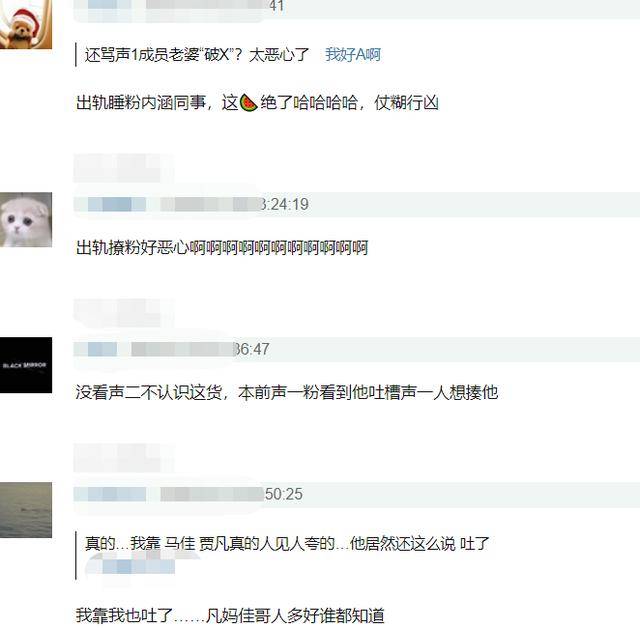
Task: Click the comment 我靠我也吐了
Action: [x=230, y=615]
